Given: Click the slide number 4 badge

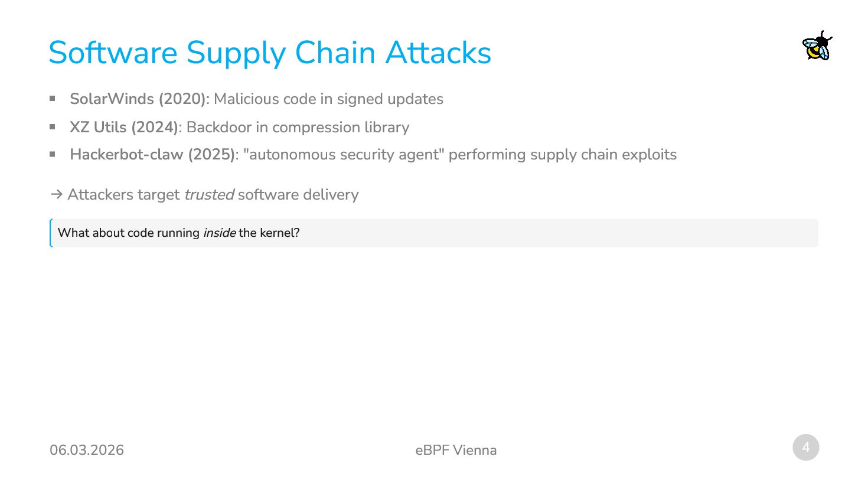Looking at the screenshot, I should click(805, 448).
